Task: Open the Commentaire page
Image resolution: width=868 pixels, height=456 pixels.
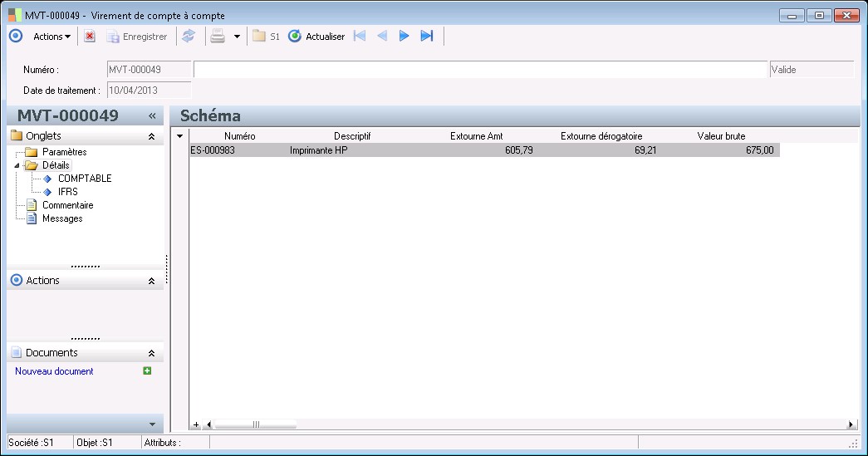Action: (67, 205)
